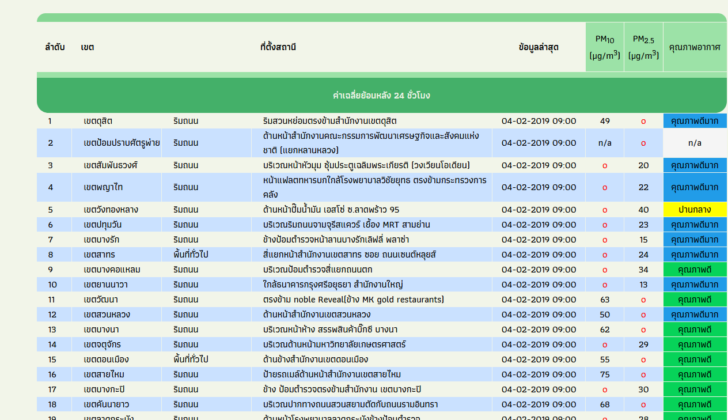Select district name เขตบางคอแหลม
Image resolution: width=728 pixels, height=420 pixels.
[112, 270]
